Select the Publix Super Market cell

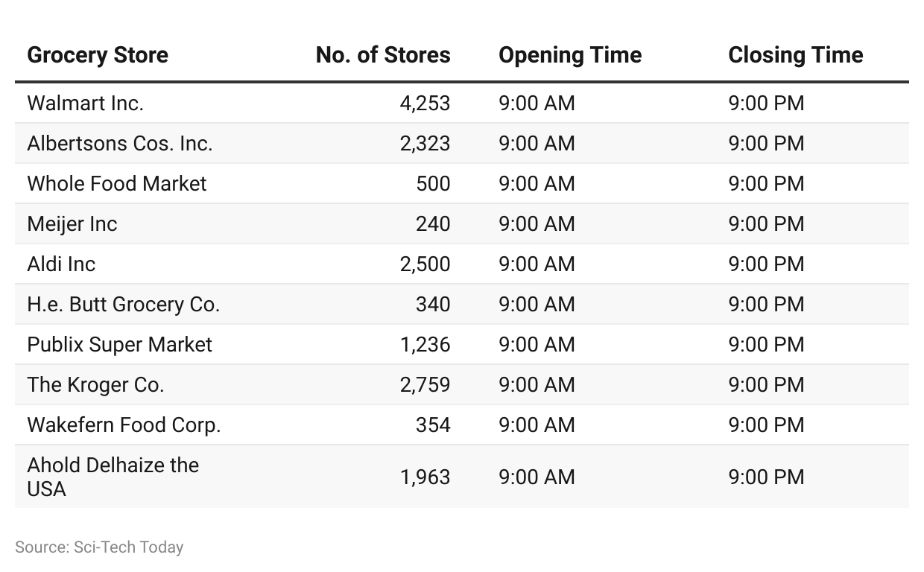pyautogui.click(x=119, y=344)
